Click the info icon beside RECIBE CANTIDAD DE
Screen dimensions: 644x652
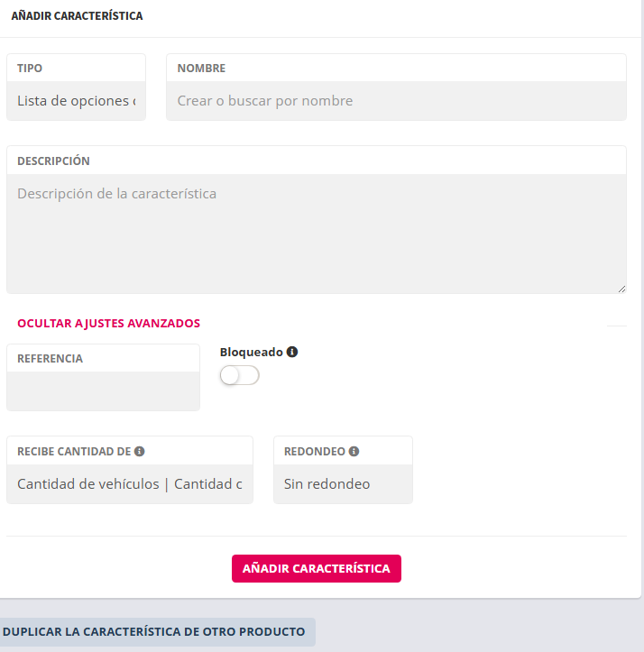(140, 451)
